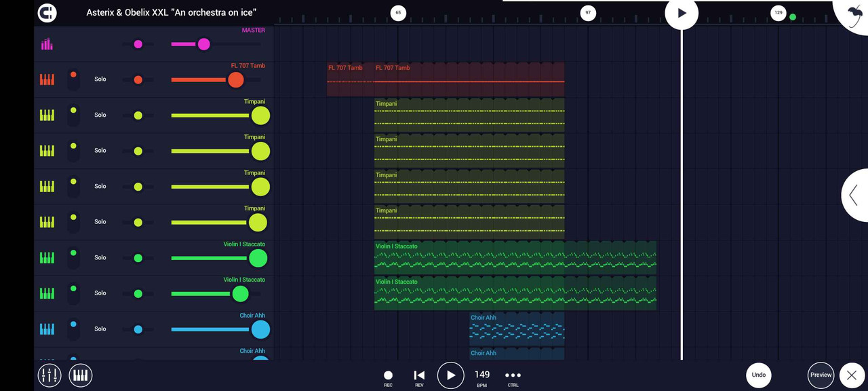The height and width of the screenshot is (391, 868).
Task: Jump to bar 97 timeline marker
Action: pos(588,13)
